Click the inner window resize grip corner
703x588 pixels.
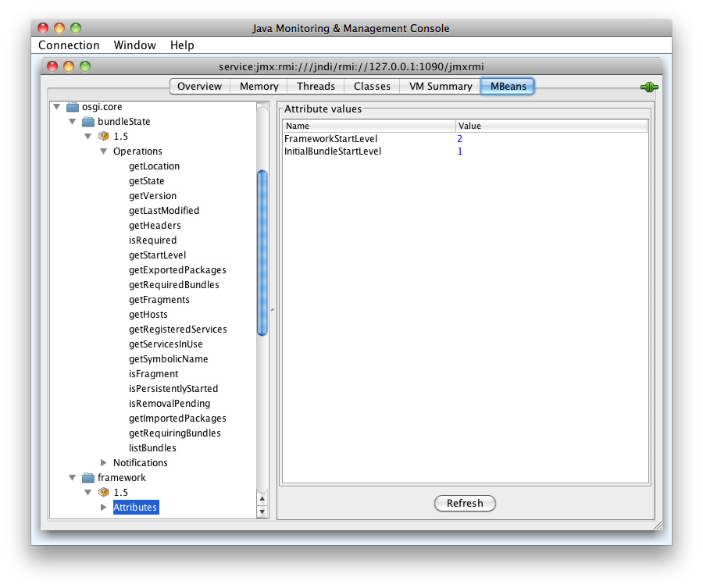(657, 526)
